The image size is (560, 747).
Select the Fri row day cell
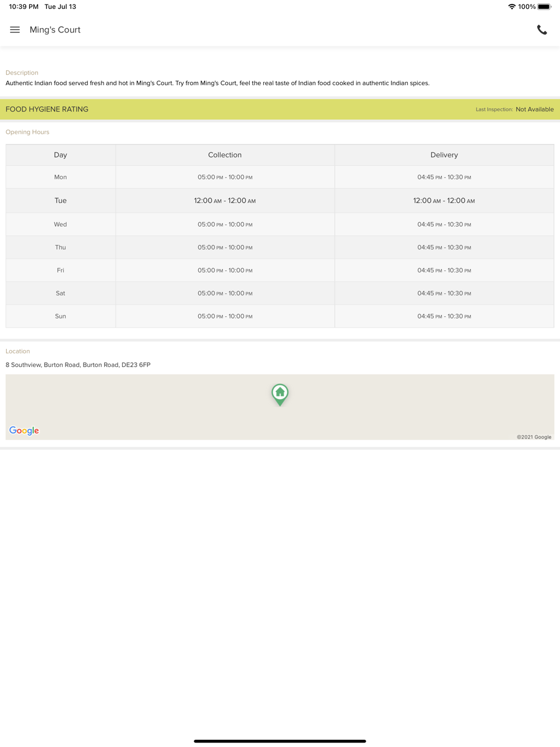pyautogui.click(x=60, y=270)
